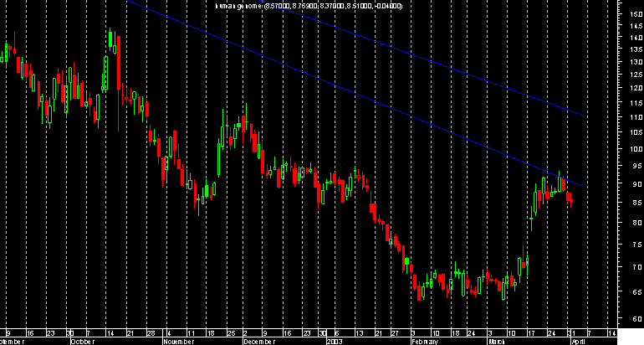Image resolution: width=644 pixels, height=345 pixels.
Task: Click the 95 price axis label
Action: [x=637, y=166]
